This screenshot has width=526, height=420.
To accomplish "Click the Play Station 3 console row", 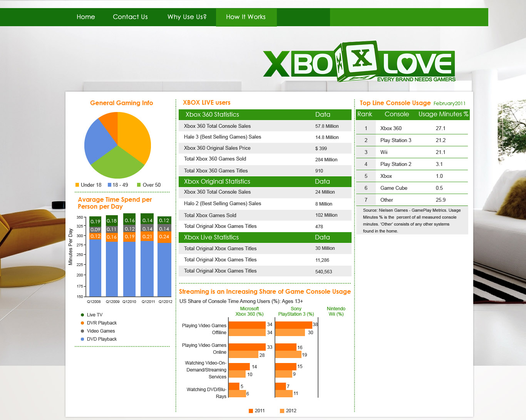I will click(412, 140).
